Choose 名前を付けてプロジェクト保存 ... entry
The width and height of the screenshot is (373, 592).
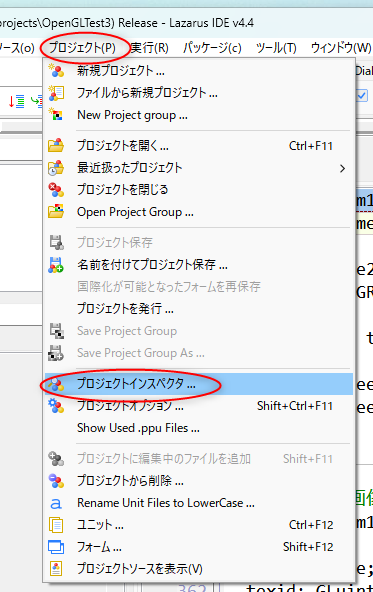199,265
